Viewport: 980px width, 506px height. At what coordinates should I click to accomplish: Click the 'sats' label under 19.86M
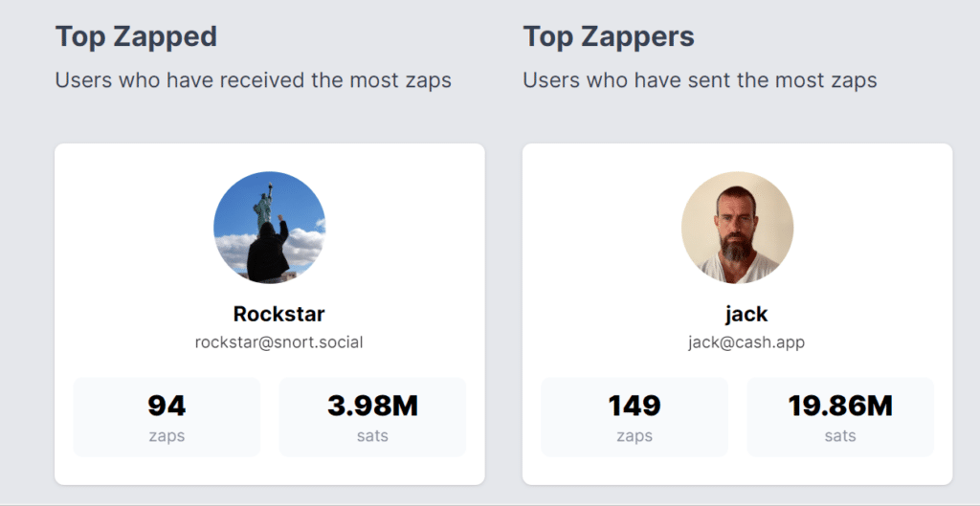pyautogui.click(x=840, y=435)
